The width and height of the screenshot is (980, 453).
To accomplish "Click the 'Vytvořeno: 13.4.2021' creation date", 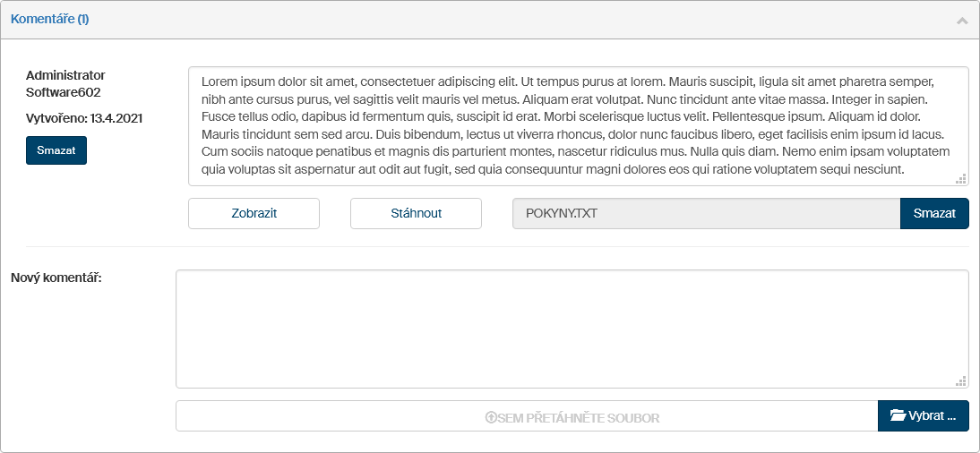I will click(x=84, y=118).
